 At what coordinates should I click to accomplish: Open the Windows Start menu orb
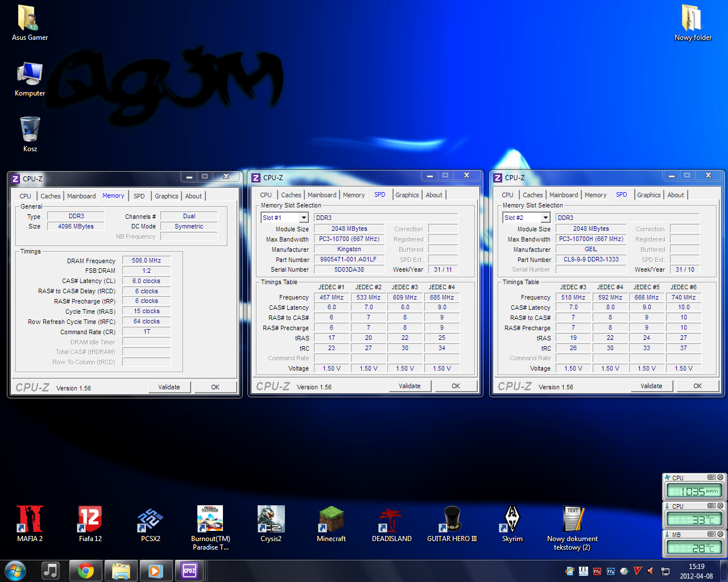pyautogui.click(x=15, y=571)
